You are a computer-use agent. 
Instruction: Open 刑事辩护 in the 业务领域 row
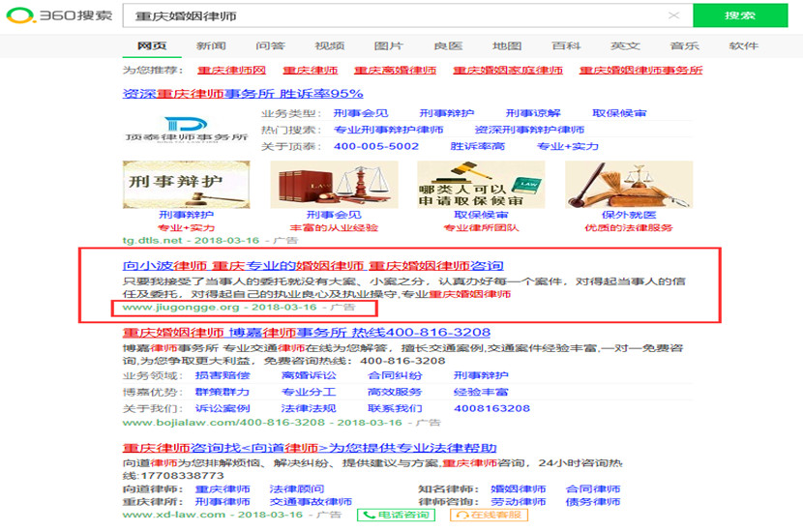click(481, 375)
